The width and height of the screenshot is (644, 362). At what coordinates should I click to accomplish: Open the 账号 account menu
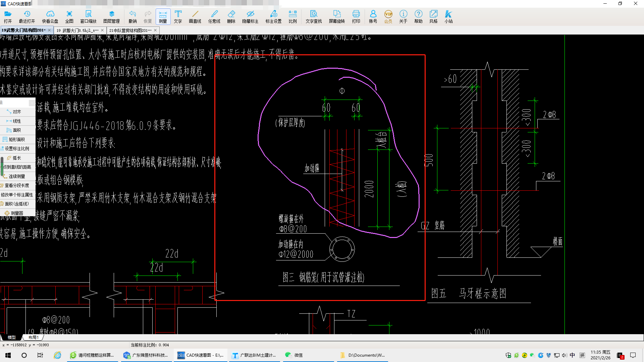373,16
